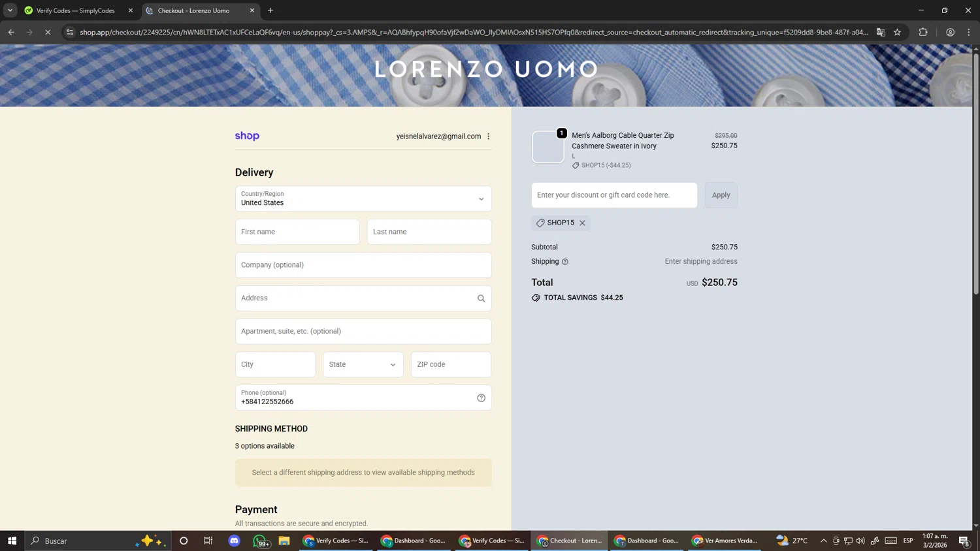Viewport: 980px width, 551px height.
Task: Show hidden system tray icons
Action: pos(823,541)
